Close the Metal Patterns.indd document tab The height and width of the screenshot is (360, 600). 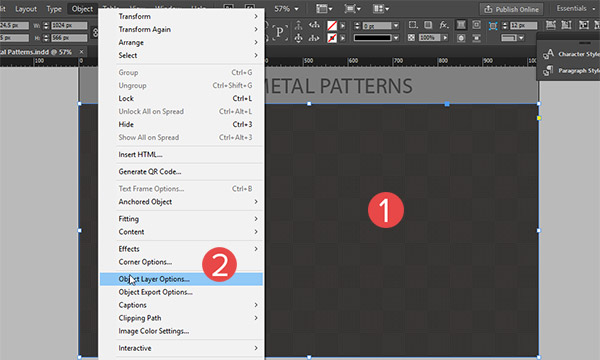82,52
